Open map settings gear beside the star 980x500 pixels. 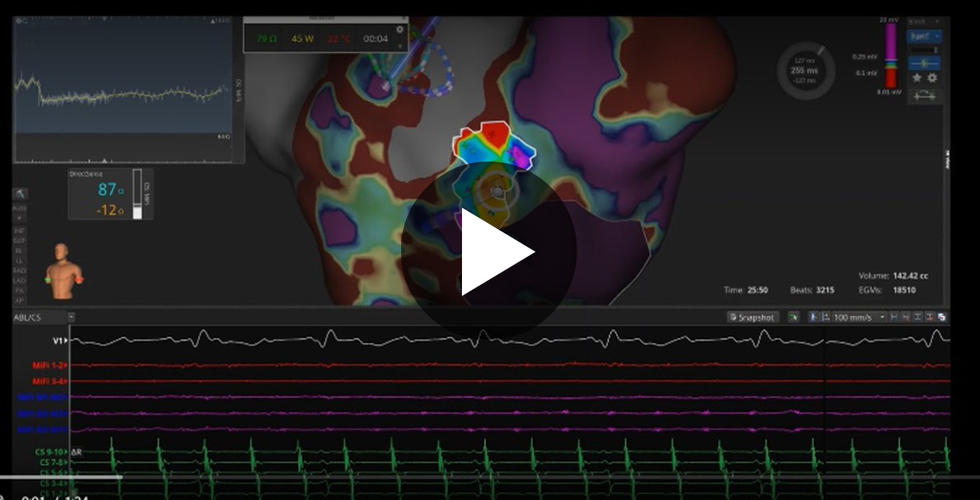point(932,77)
